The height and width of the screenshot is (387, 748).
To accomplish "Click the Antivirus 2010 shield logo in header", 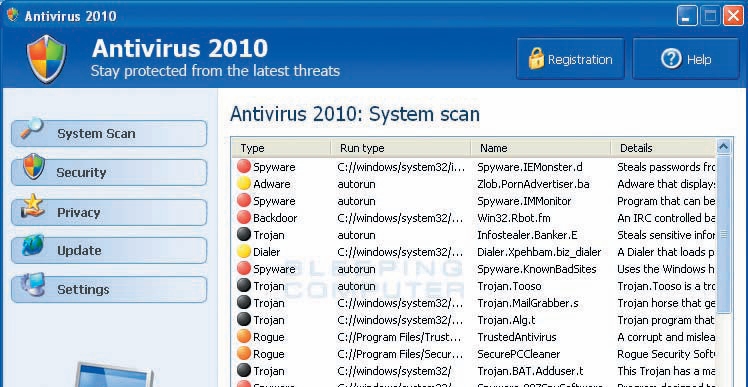I will coord(46,59).
